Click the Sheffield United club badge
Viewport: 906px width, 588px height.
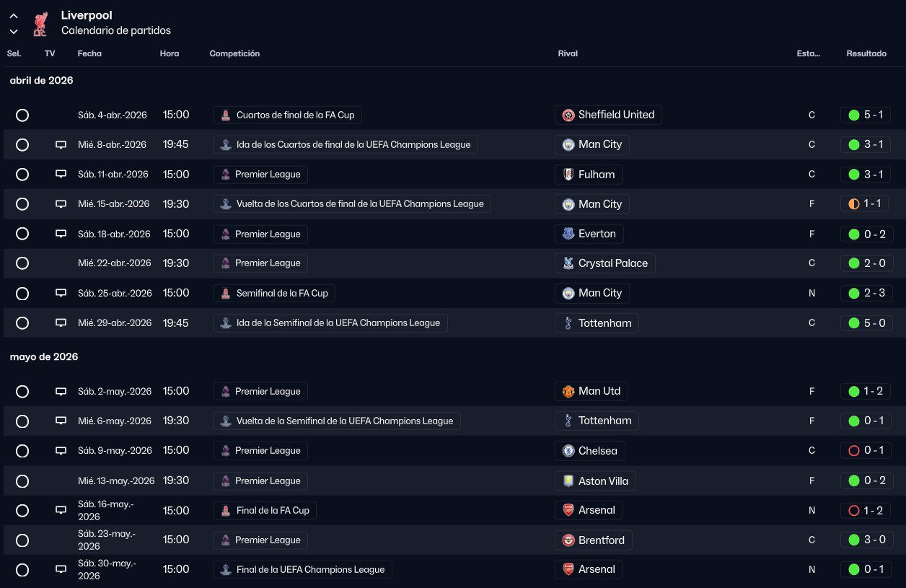(x=568, y=115)
